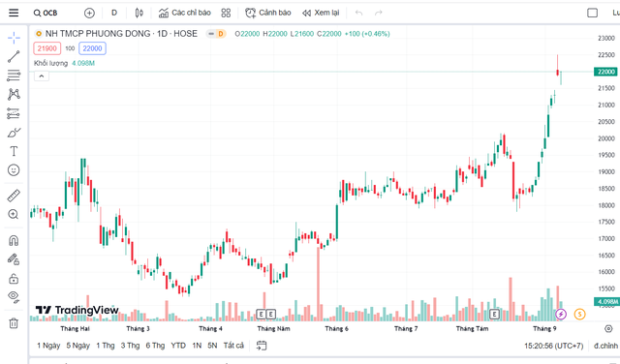Undo the last chart action
Screen dimensions: 620x364
pos(358,13)
